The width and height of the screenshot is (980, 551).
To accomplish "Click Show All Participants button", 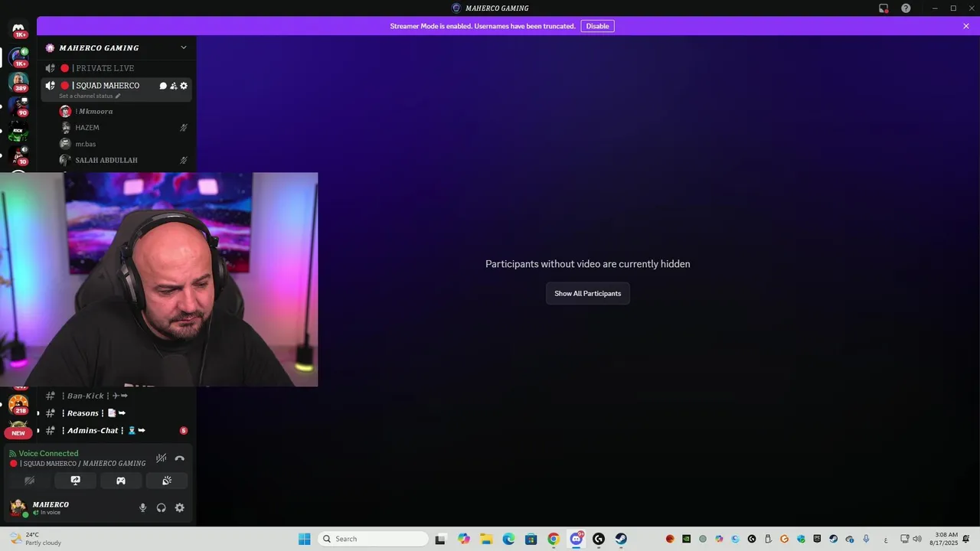I will point(588,294).
